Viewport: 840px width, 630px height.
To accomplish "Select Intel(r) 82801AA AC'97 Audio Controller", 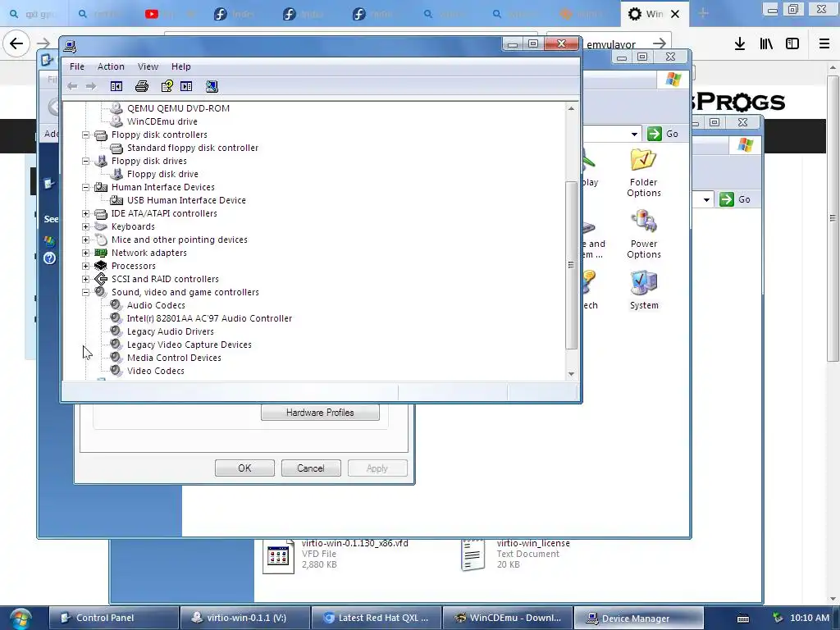I will (x=209, y=318).
